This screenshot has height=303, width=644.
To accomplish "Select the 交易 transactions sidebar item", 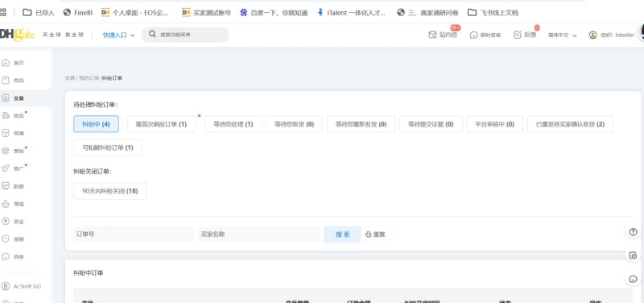I will point(13,98).
